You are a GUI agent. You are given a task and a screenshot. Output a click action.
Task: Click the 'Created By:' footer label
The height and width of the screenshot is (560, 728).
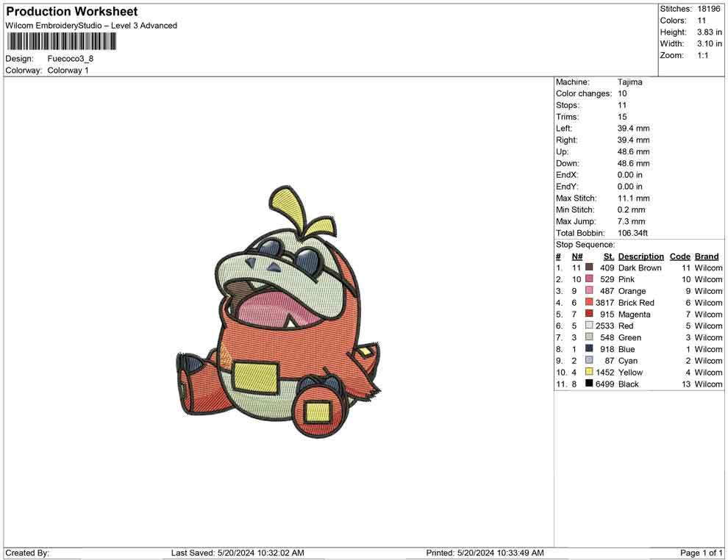(27, 553)
